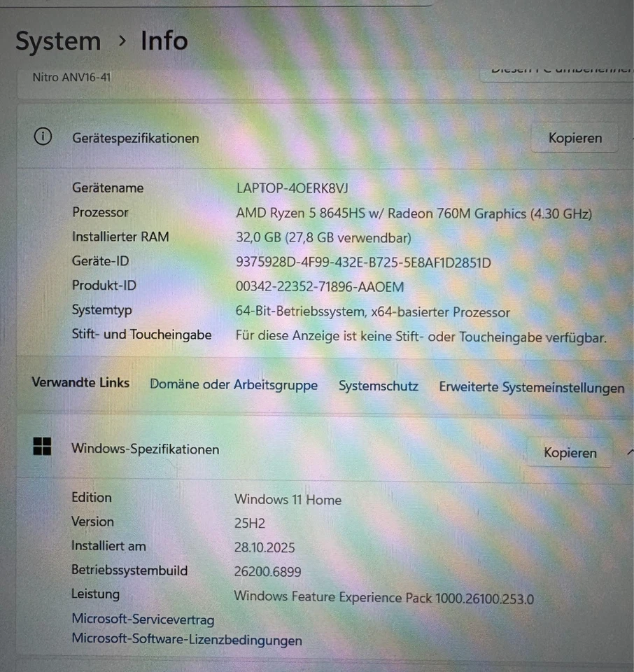Image resolution: width=634 pixels, height=672 pixels.
Task: Select the Produkt-ID value text
Action: point(320,286)
